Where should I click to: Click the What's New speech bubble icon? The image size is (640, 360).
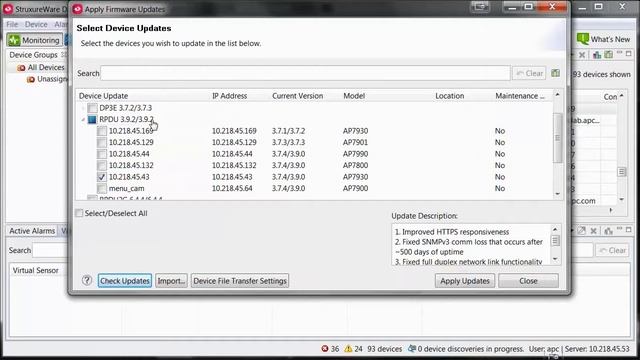[582, 39]
